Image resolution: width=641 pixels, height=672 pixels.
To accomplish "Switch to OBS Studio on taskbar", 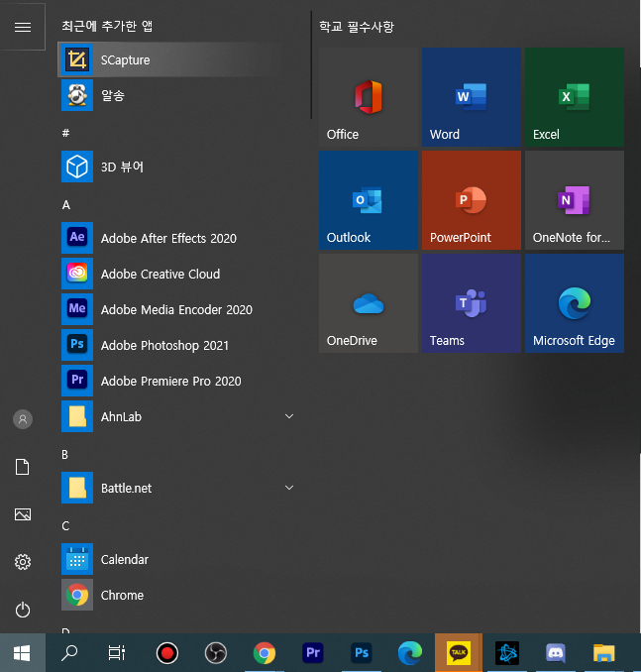I will click(x=216, y=653).
